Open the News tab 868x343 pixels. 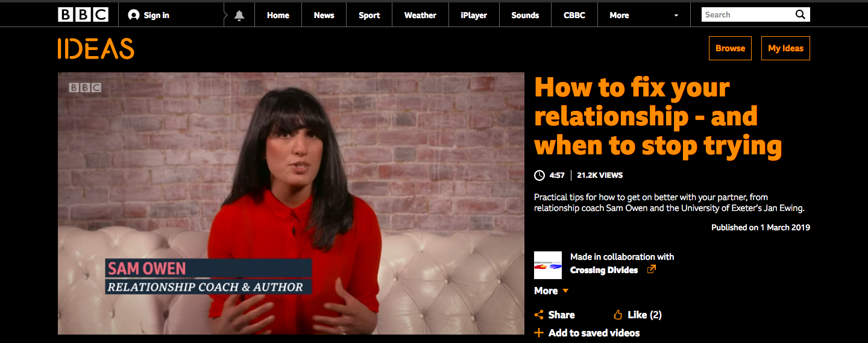point(324,15)
